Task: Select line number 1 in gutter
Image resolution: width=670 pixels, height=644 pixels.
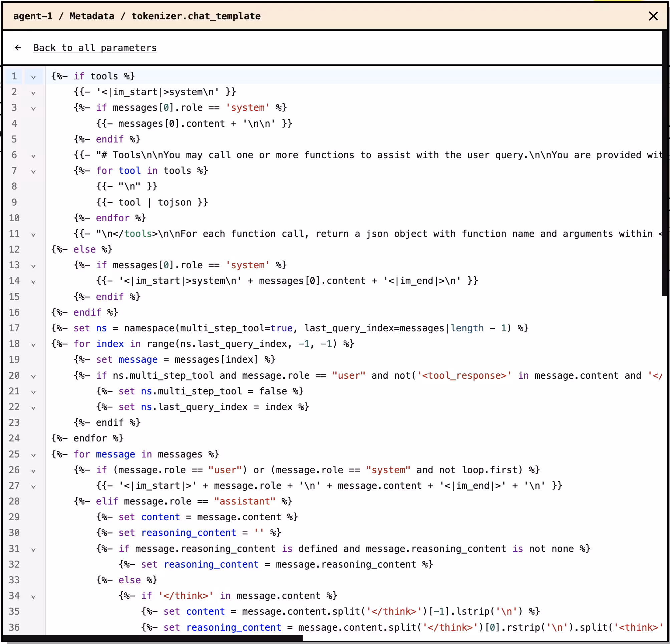Action: pos(14,76)
